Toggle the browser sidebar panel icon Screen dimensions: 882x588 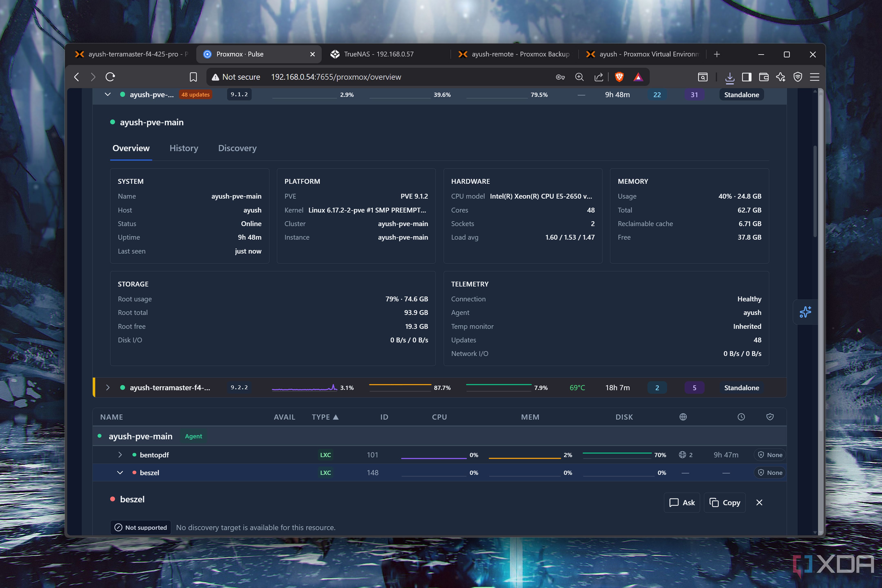pos(746,77)
